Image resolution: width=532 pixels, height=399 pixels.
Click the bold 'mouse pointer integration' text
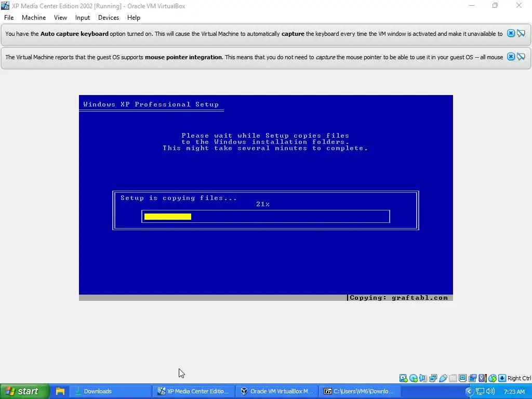pos(184,57)
